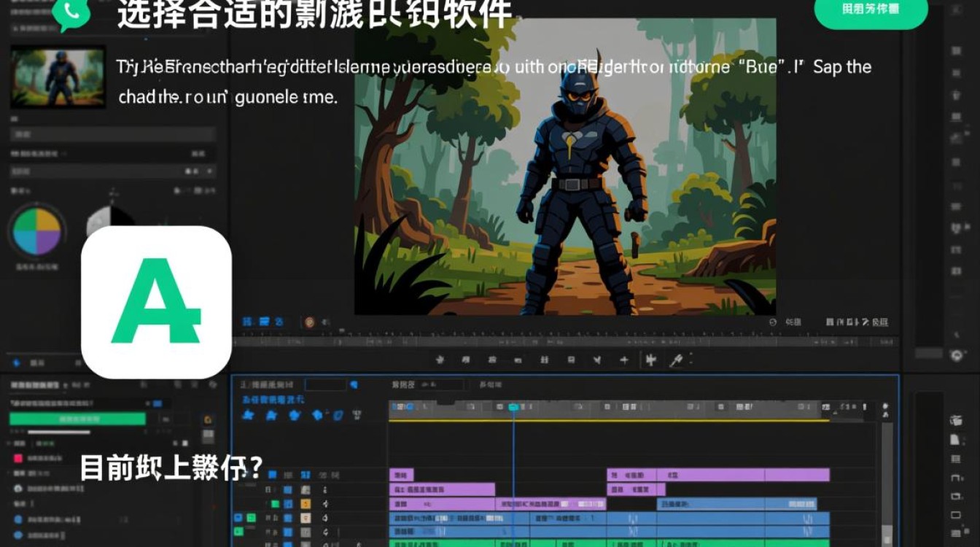Image resolution: width=980 pixels, height=547 pixels.
Task: Open the document page icon in right sidebar
Action: [955, 440]
